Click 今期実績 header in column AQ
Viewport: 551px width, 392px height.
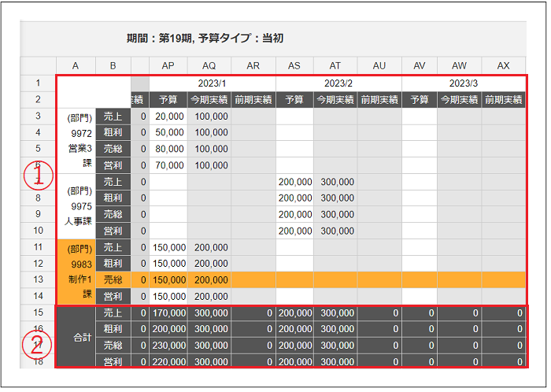click(209, 100)
